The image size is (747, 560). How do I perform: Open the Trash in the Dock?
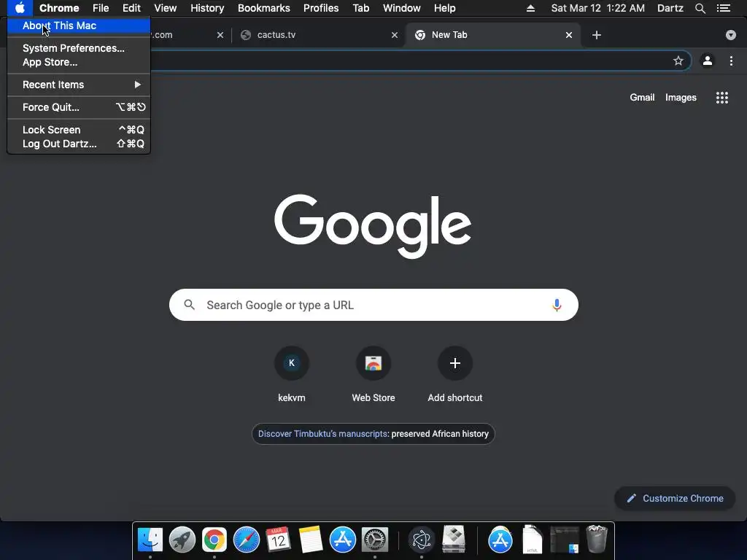(x=597, y=540)
